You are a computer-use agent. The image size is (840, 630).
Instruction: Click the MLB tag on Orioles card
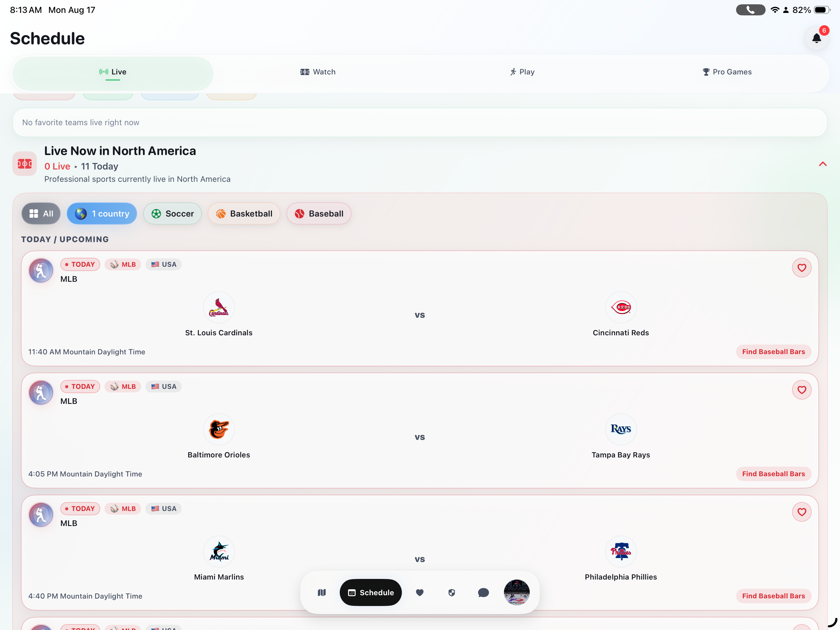(x=123, y=386)
